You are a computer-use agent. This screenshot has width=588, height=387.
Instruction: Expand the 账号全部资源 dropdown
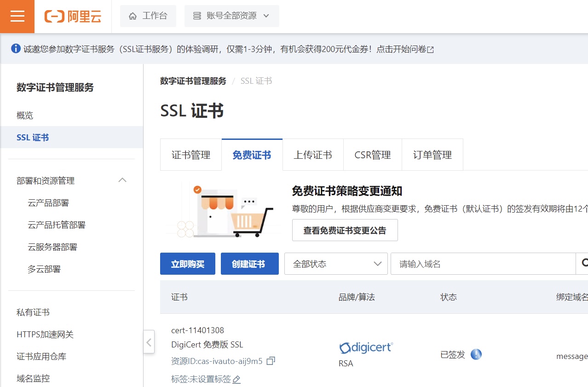(231, 16)
